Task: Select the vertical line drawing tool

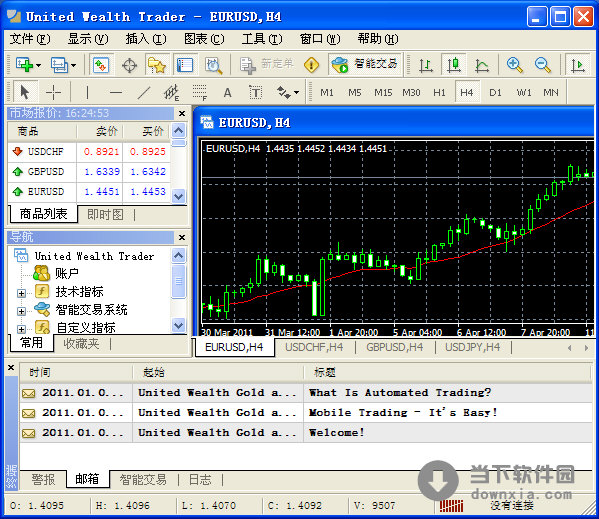Action: [87, 92]
